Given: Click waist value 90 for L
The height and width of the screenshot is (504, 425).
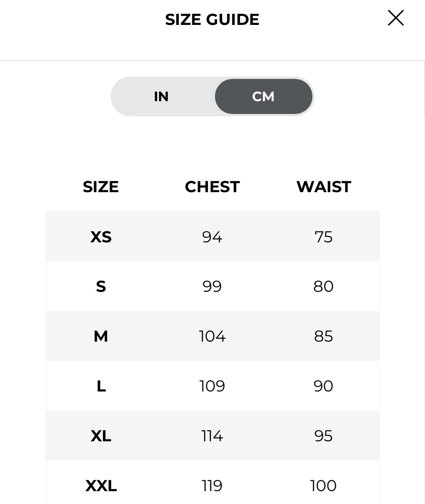Looking at the screenshot, I should click(323, 386).
